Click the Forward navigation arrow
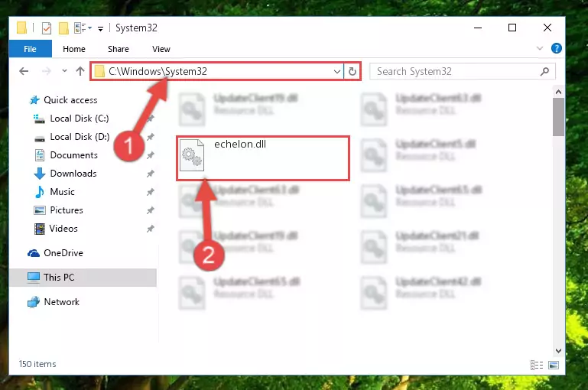The height and width of the screenshot is (390, 588). pos(46,71)
